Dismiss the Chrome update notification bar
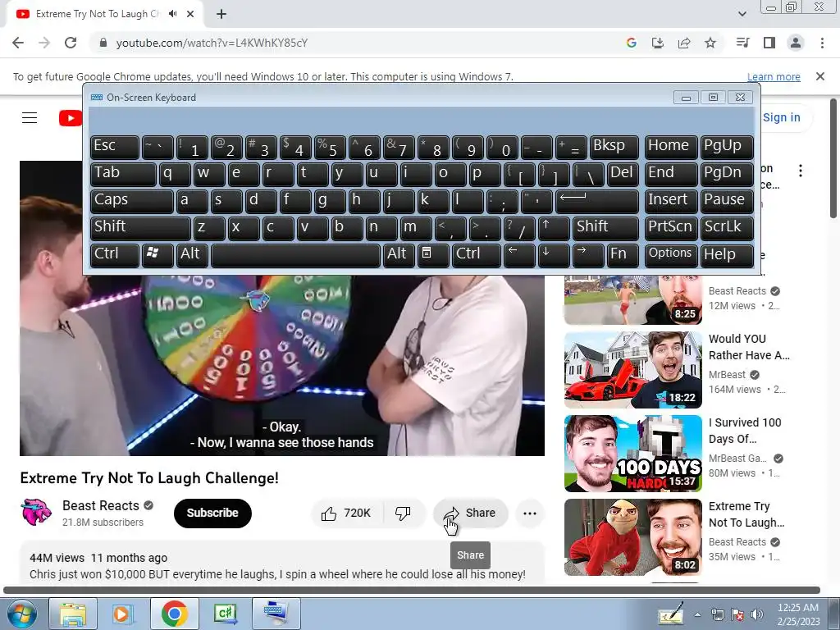Viewport: 840px width, 630px height. (x=820, y=76)
